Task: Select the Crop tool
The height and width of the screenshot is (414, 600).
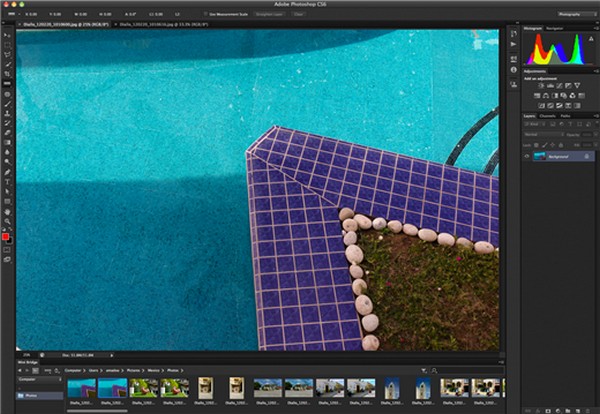Action: [x=7, y=74]
